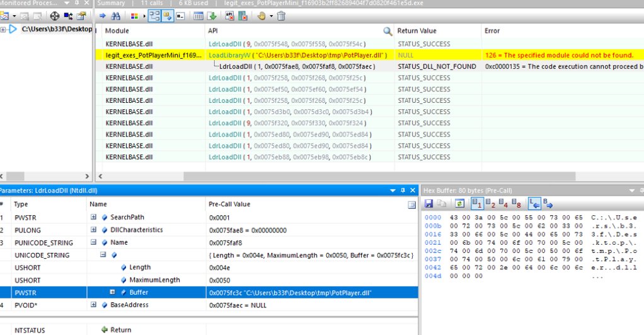Click the colored squares display icon
Image resolution: width=644 pixels, height=335 pixels.
(x=134, y=16)
